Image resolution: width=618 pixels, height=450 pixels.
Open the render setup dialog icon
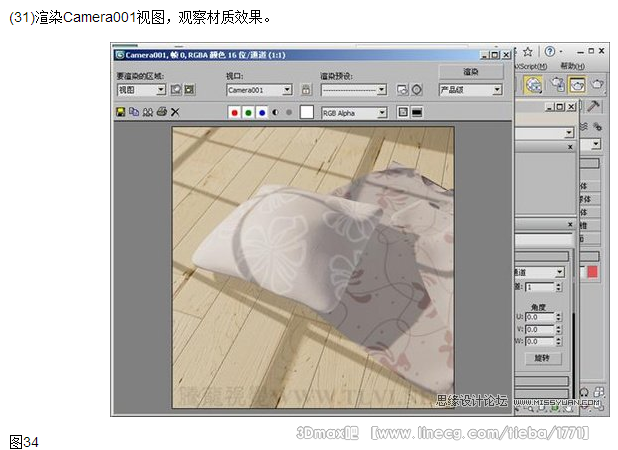click(402, 90)
